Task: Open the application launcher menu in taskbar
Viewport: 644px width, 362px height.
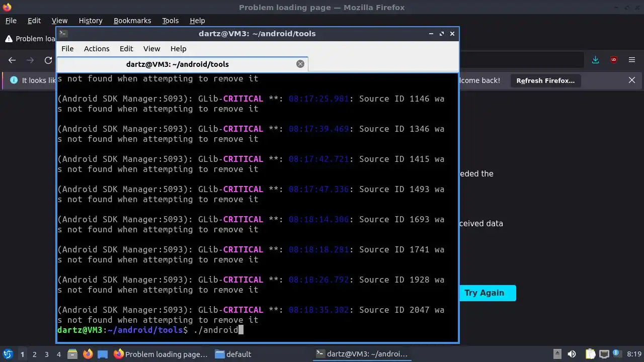Action: (x=8, y=354)
